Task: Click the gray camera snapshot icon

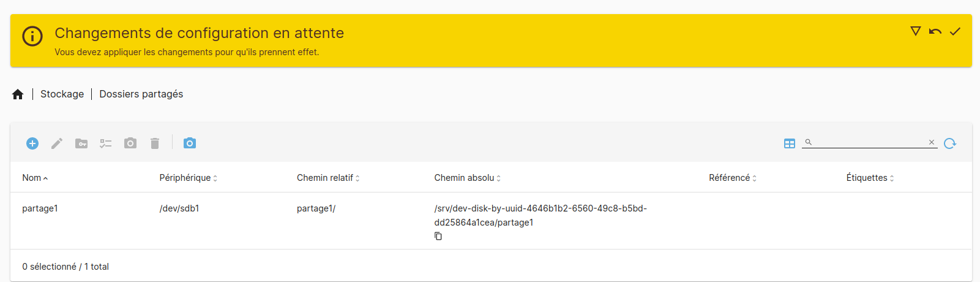Action: point(130,143)
